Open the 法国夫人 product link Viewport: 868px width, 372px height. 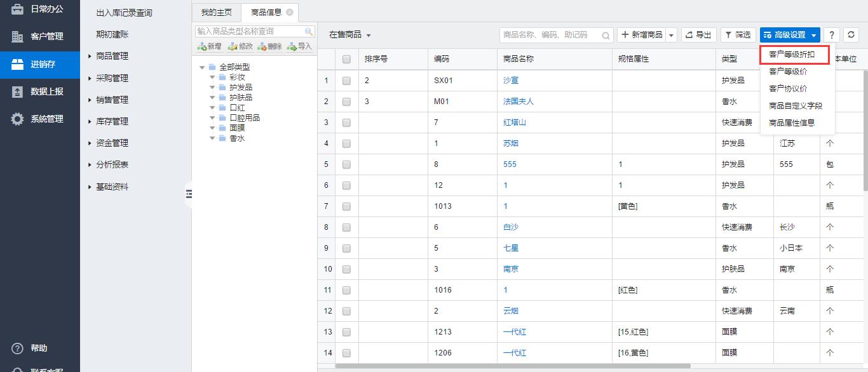518,102
